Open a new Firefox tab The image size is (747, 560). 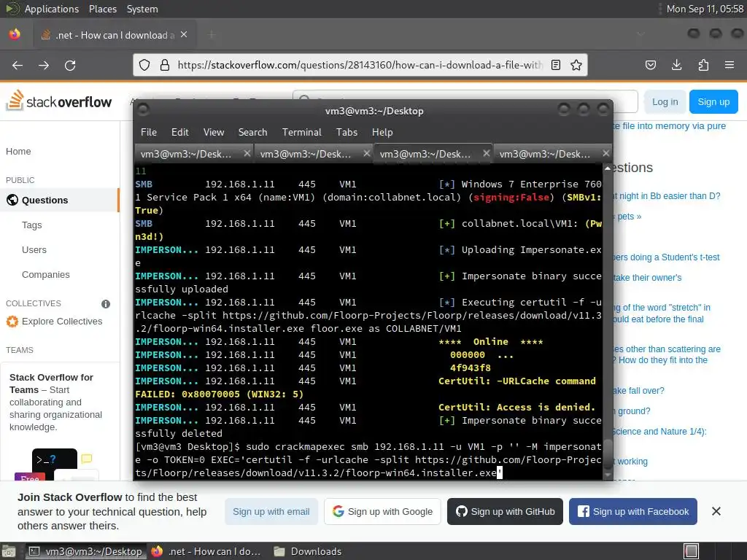pyautogui.click(x=212, y=35)
